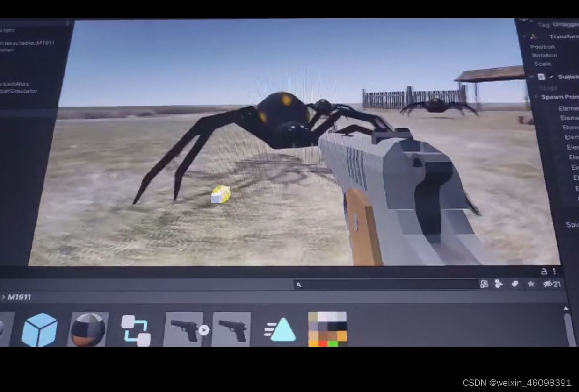
Task: Expand the pistol model via play arrow
Action: tap(203, 330)
